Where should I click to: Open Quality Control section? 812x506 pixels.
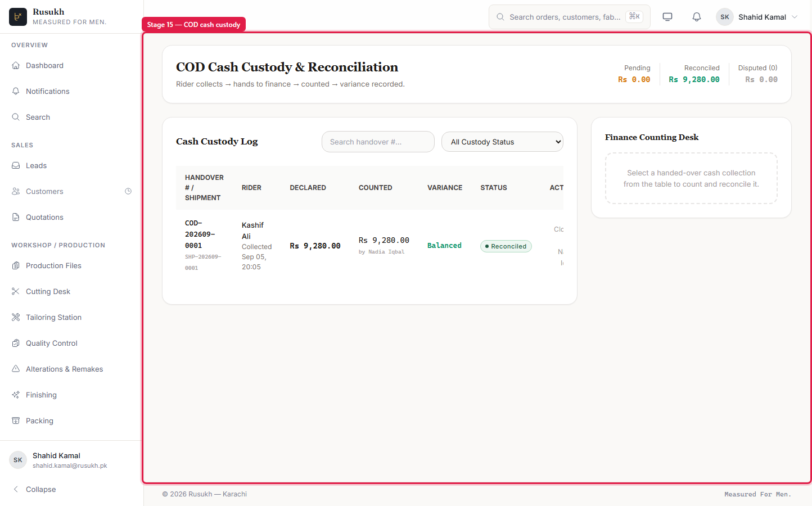pos(52,343)
